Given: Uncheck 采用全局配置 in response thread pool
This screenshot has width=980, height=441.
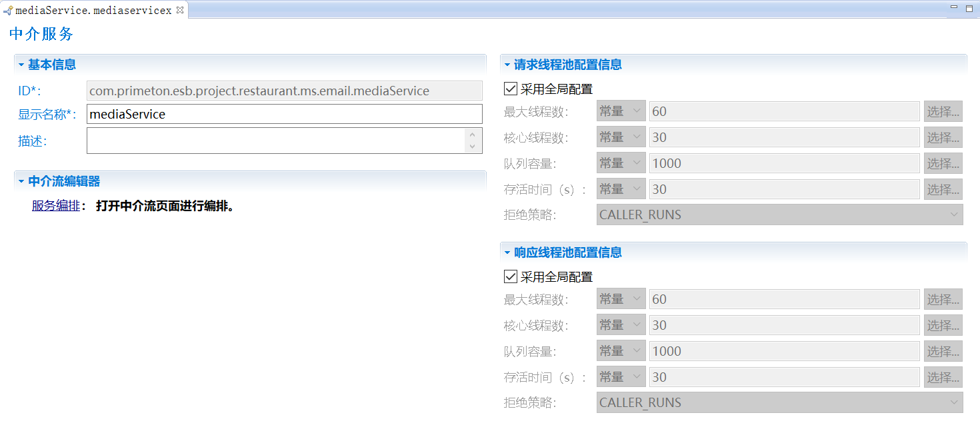Looking at the screenshot, I should click(511, 276).
